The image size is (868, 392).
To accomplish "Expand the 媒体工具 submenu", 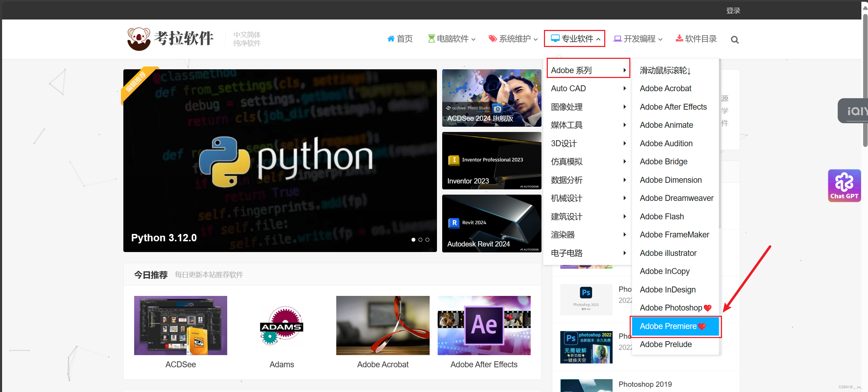I will click(x=588, y=125).
